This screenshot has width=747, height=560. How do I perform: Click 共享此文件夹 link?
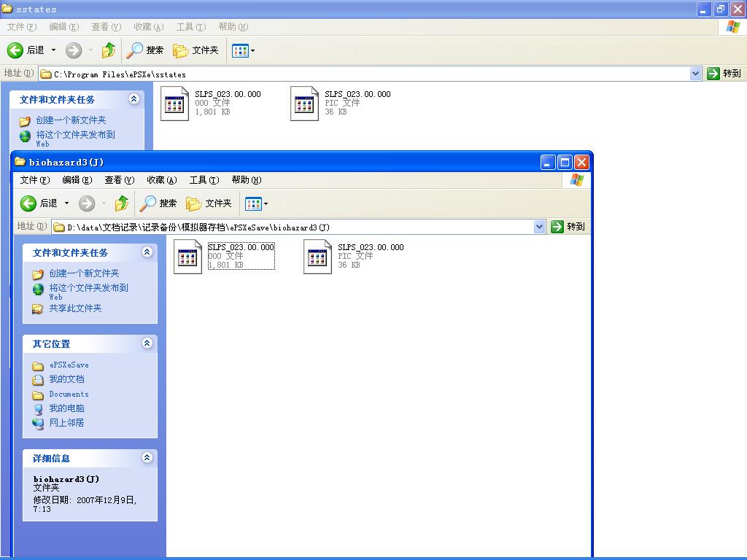click(x=75, y=308)
